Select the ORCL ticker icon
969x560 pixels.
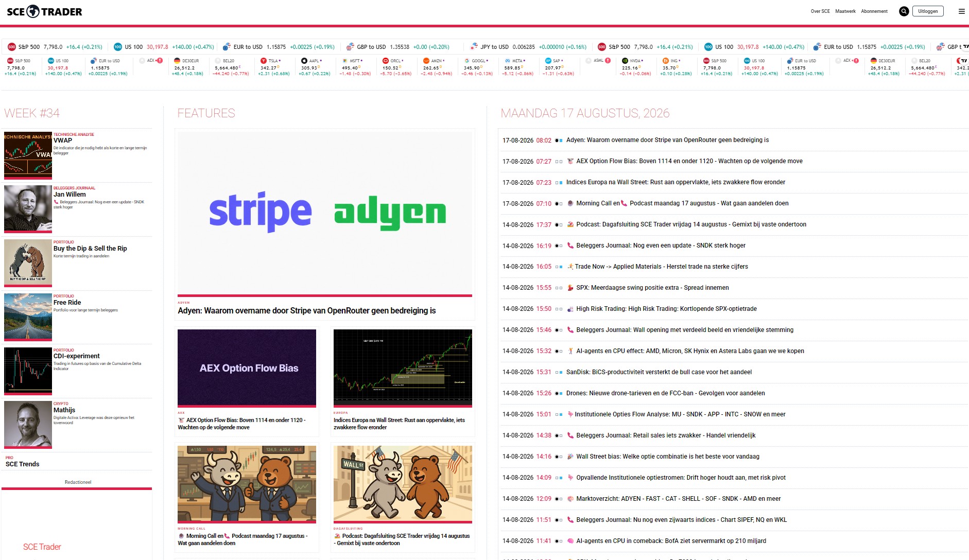click(x=386, y=61)
